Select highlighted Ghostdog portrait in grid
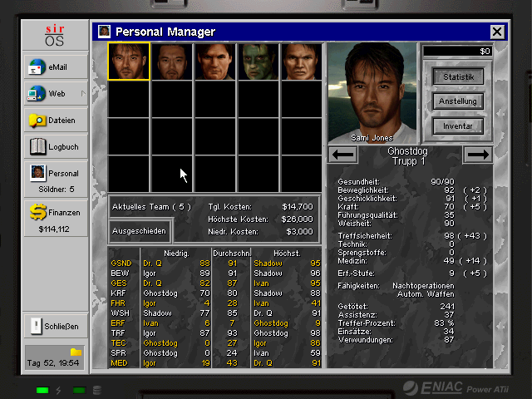Image resolution: width=532 pixels, height=399 pixels. pyautogui.click(x=129, y=62)
